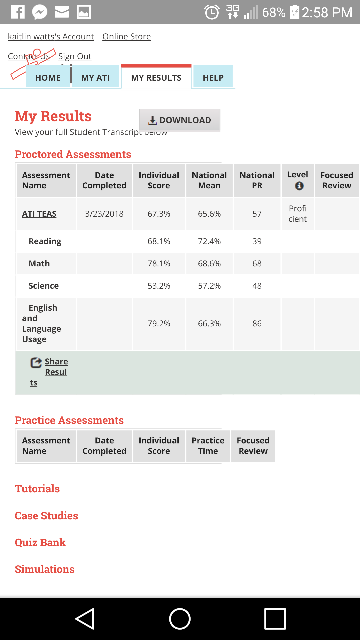Click the Online Store link
Image resolution: width=360 pixels, height=640 pixels.
[x=127, y=36]
